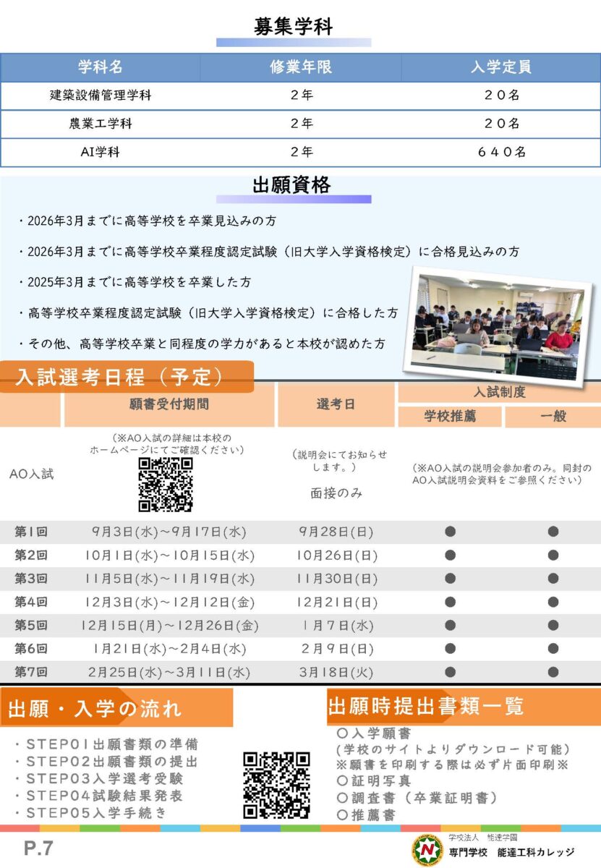601x868 pixels.
Task: Click the 一般 dot for 第5回
Action: coord(553,625)
